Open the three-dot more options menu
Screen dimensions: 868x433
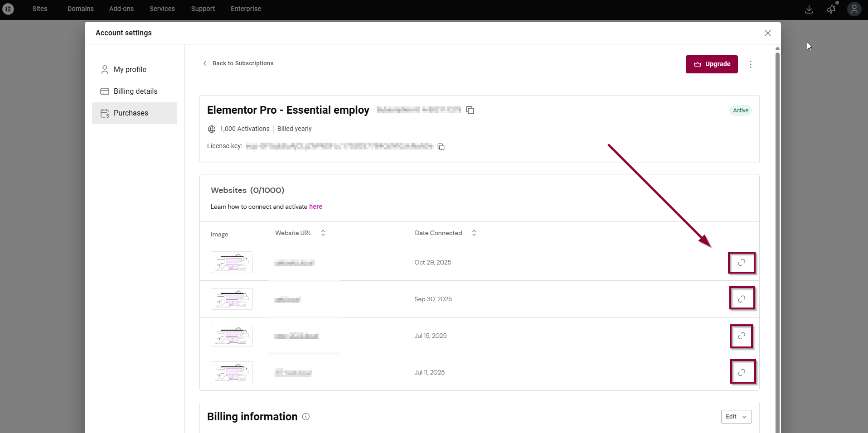(751, 64)
